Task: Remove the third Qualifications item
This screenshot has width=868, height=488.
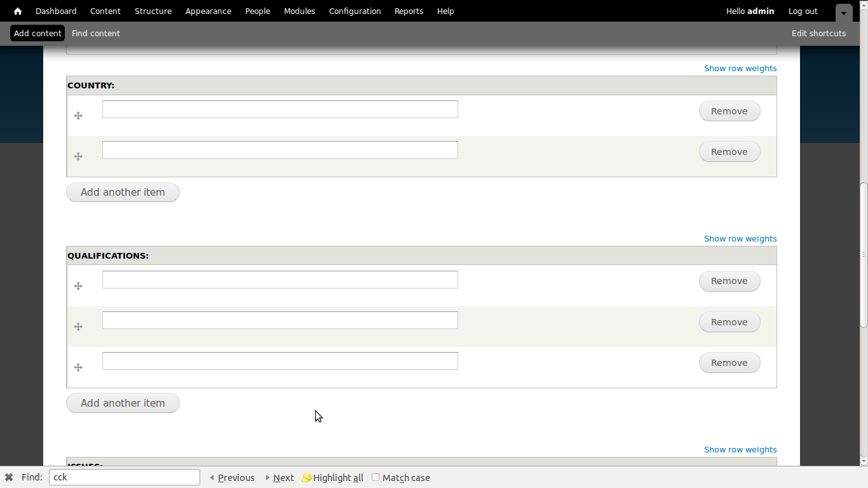Action: 729,363
